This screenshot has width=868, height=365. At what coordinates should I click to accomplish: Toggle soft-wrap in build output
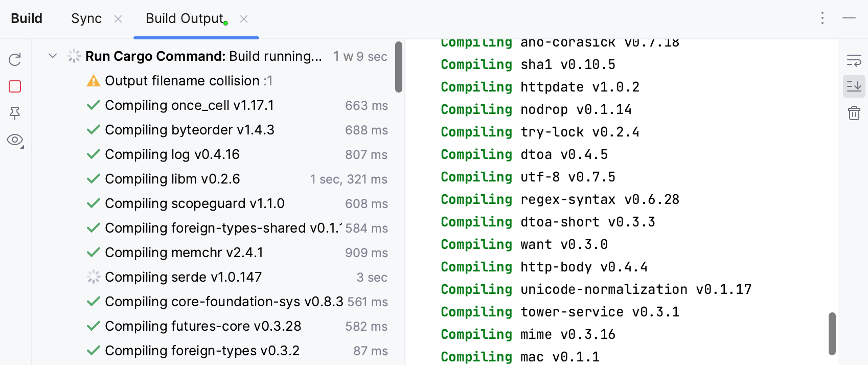point(854,60)
